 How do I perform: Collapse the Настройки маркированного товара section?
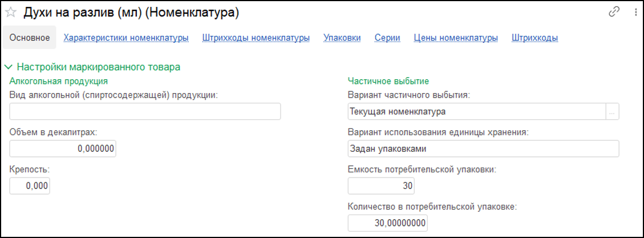click(8, 67)
